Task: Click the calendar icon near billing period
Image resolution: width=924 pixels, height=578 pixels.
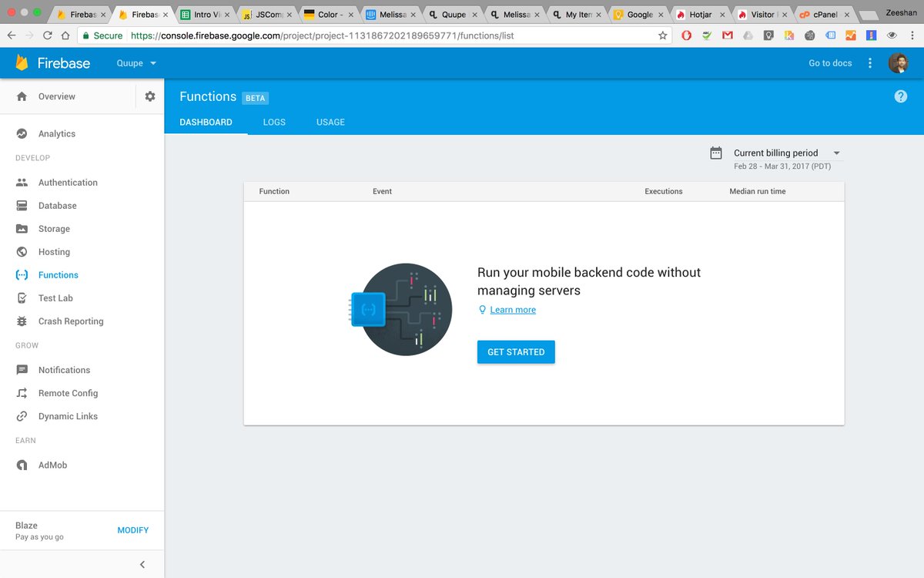Action: [x=716, y=153]
